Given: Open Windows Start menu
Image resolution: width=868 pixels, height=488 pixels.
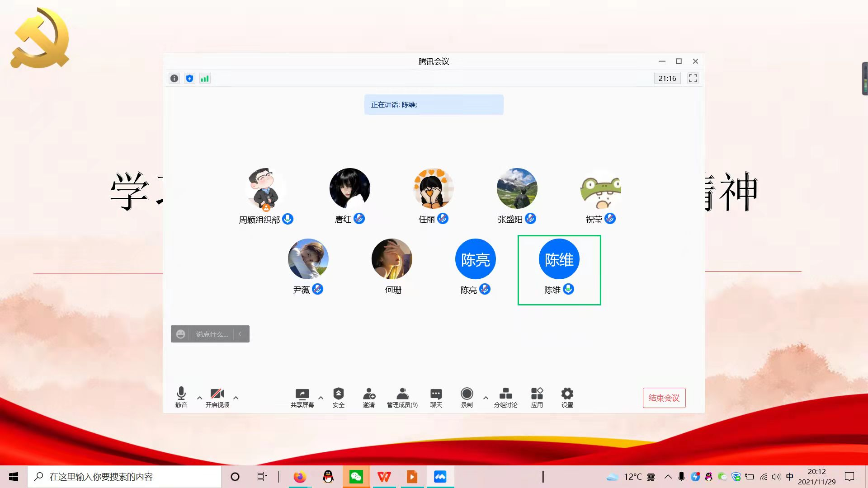Looking at the screenshot, I should coord(14,477).
